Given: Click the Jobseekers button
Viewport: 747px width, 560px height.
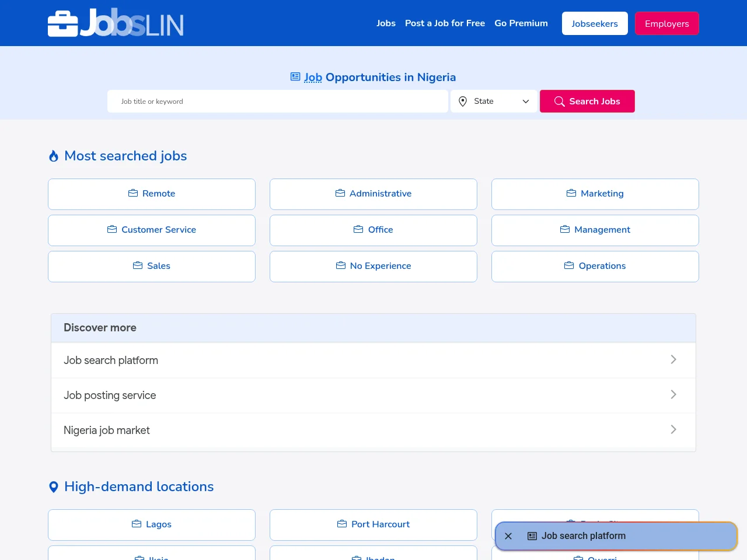Looking at the screenshot, I should [595, 23].
